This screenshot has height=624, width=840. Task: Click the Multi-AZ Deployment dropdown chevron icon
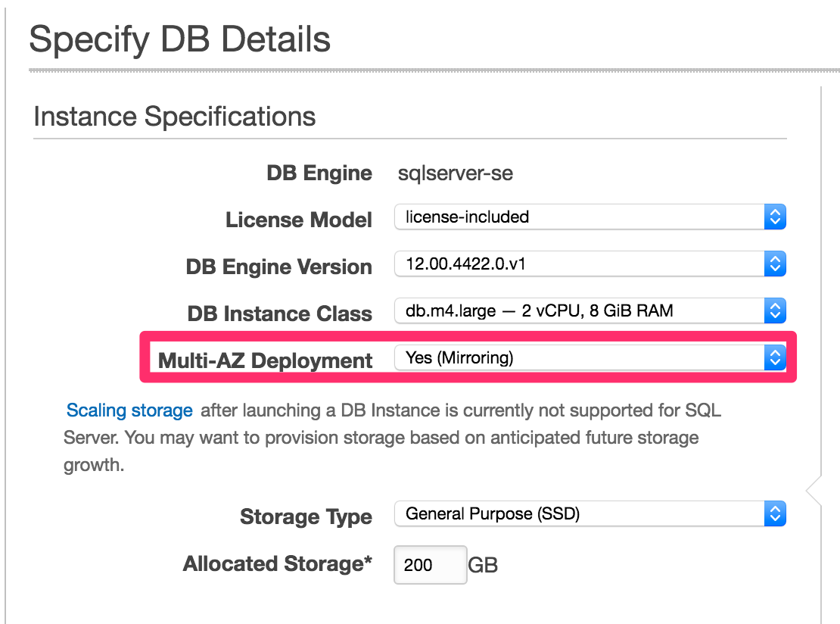coord(775,357)
